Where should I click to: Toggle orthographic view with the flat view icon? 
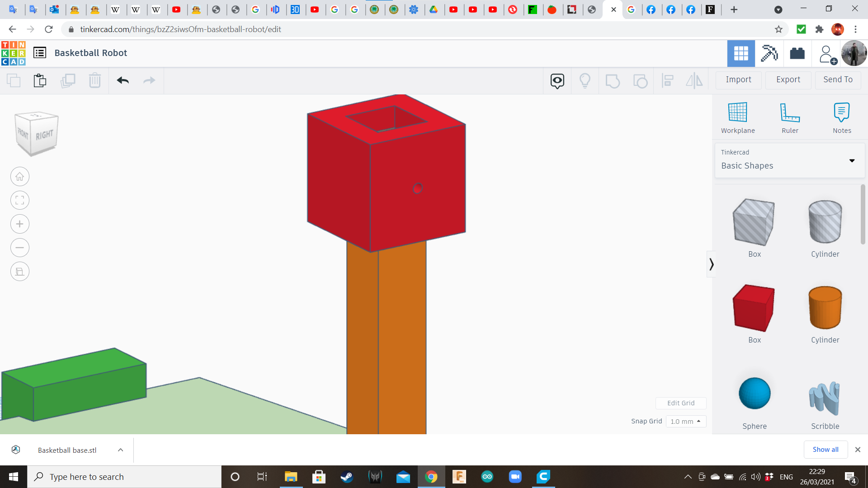point(19,271)
